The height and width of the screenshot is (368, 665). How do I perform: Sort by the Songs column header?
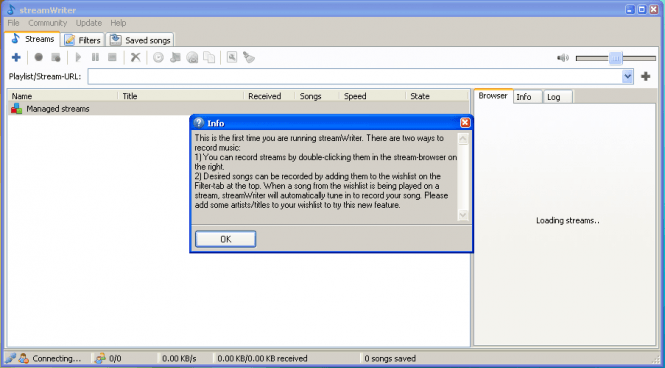(x=317, y=96)
